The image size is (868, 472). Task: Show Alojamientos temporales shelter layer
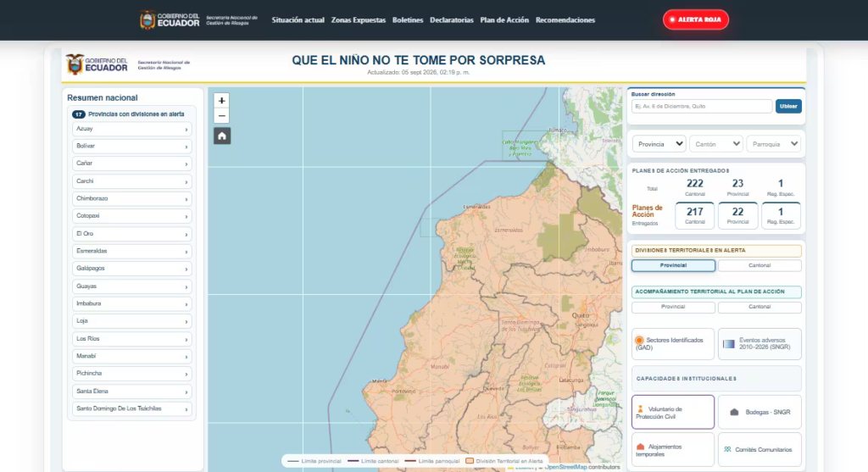click(672, 450)
